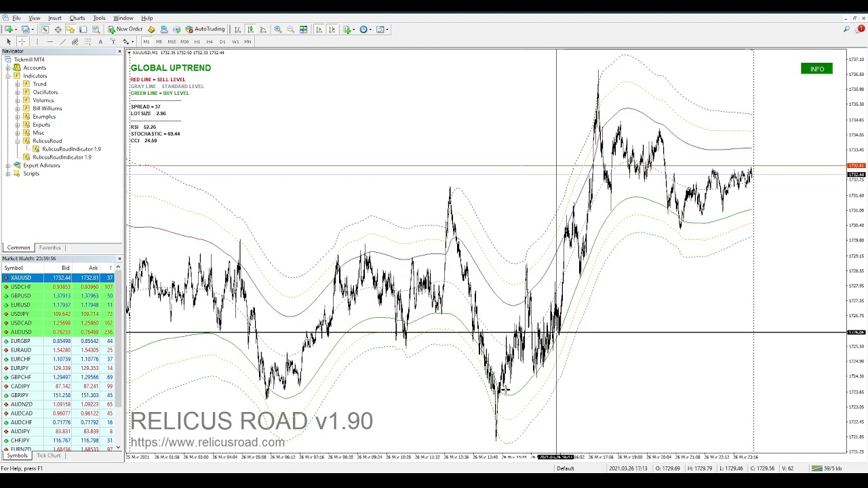Screen dimensions: 868x488
Task: Collapse the RelicusRoad folder
Action: [18, 141]
